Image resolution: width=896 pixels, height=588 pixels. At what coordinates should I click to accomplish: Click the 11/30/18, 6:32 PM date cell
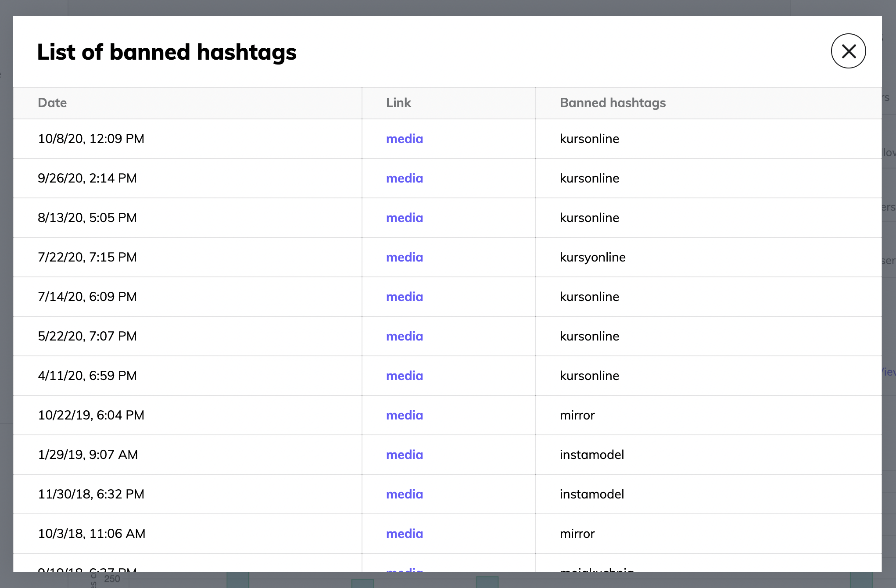pos(91,494)
